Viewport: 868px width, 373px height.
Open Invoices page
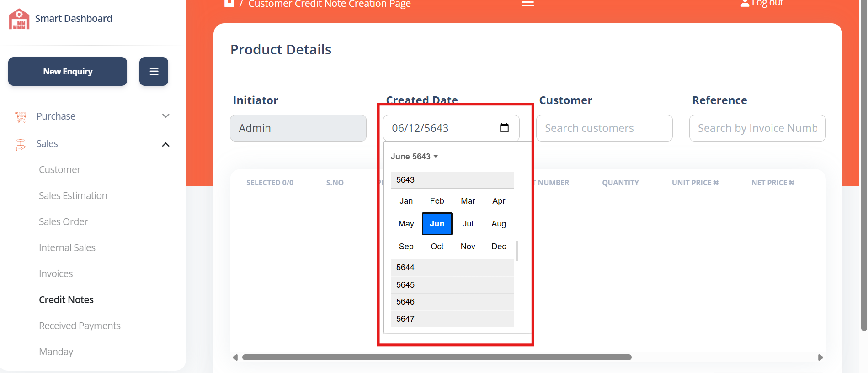click(x=56, y=274)
